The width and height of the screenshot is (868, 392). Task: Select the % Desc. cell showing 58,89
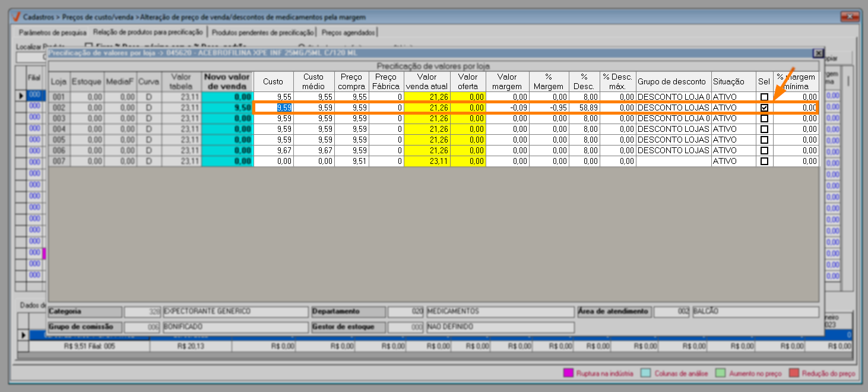tap(584, 108)
